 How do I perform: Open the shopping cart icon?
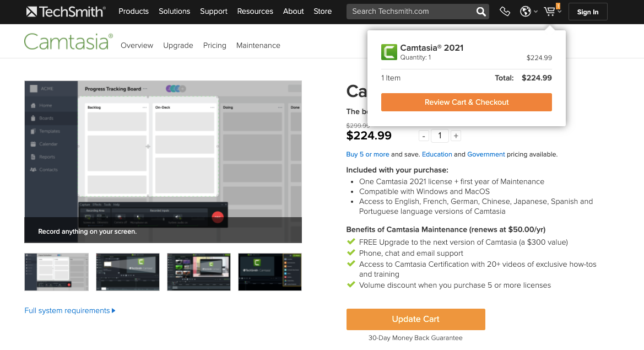click(x=549, y=10)
